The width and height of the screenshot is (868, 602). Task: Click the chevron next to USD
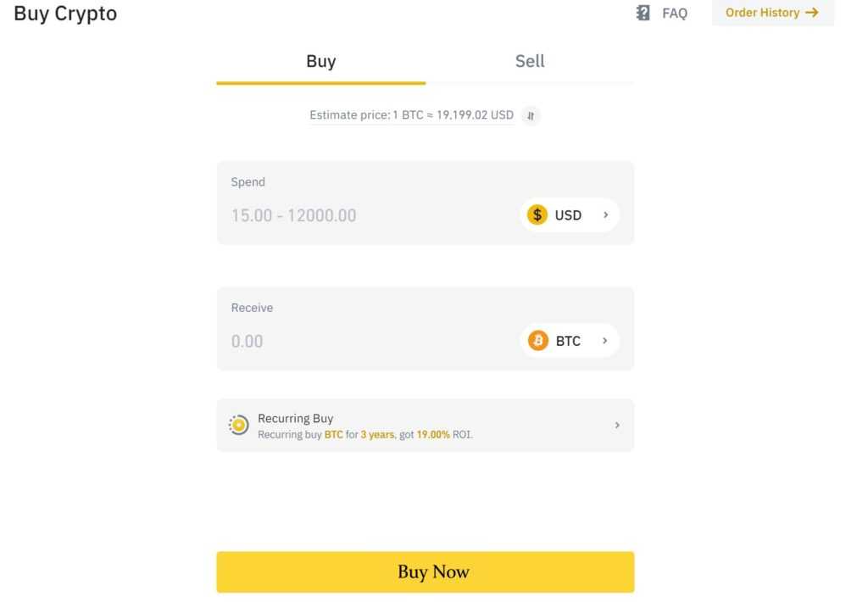(x=605, y=215)
